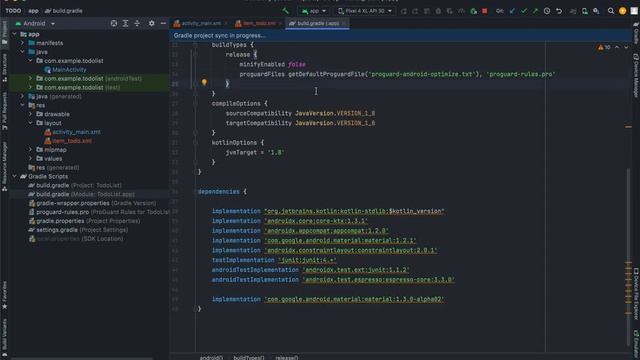Click the Select Opened File target icon
Screen dimensions: 640x360
pos(114,24)
